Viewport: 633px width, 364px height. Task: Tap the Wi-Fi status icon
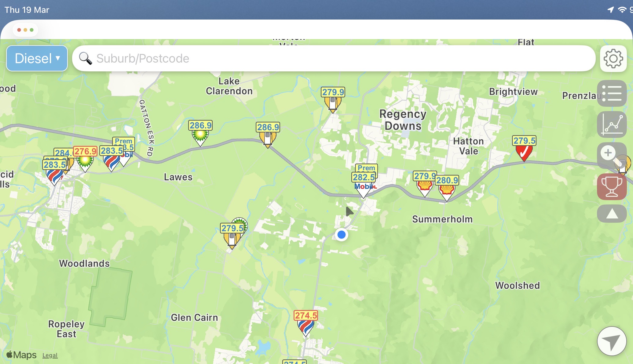pos(622,10)
